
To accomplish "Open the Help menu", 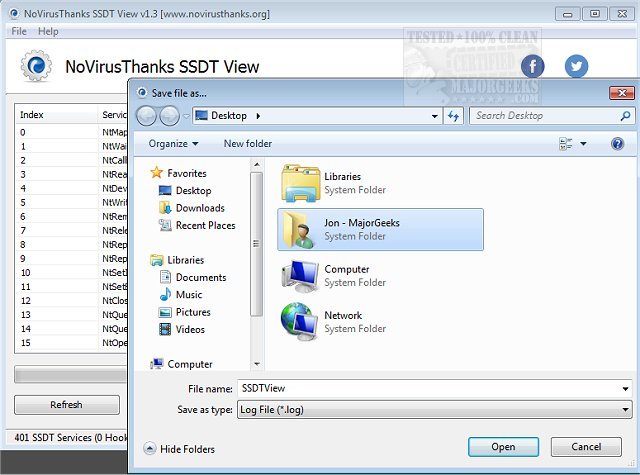I will [48, 31].
